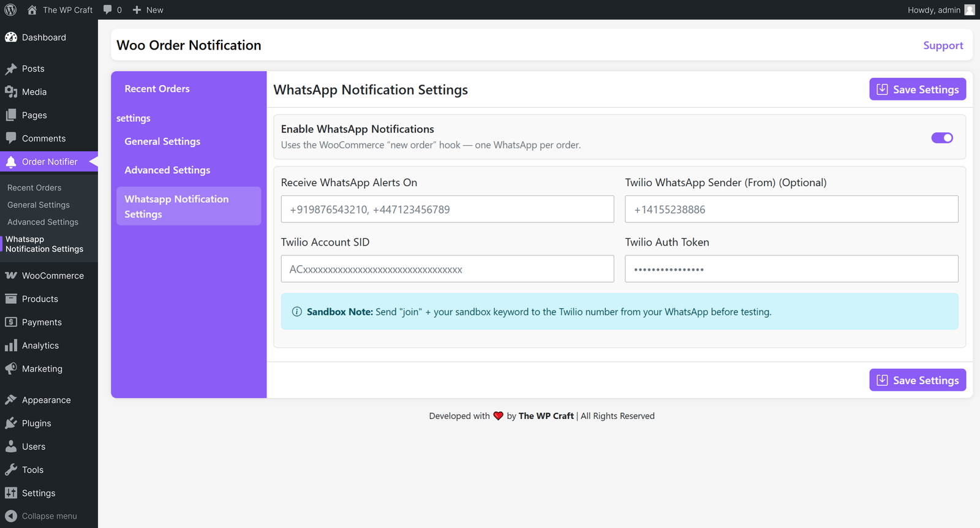
Task: Click New in the admin bar
Action: [x=155, y=10]
